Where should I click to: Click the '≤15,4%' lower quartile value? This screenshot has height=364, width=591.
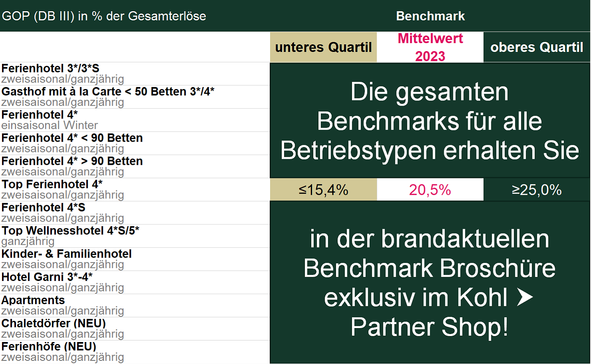pyautogui.click(x=323, y=190)
